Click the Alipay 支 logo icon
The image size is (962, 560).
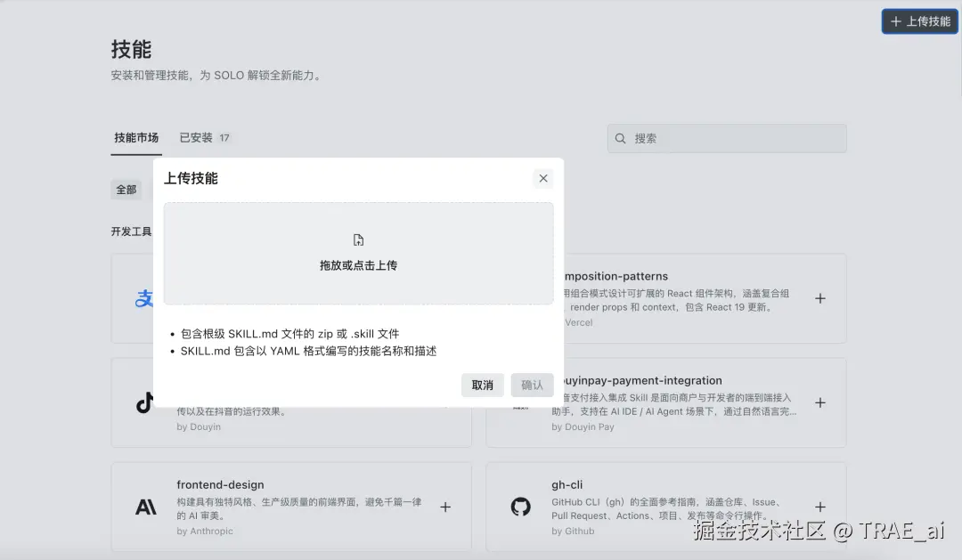pyautogui.click(x=144, y=299)
